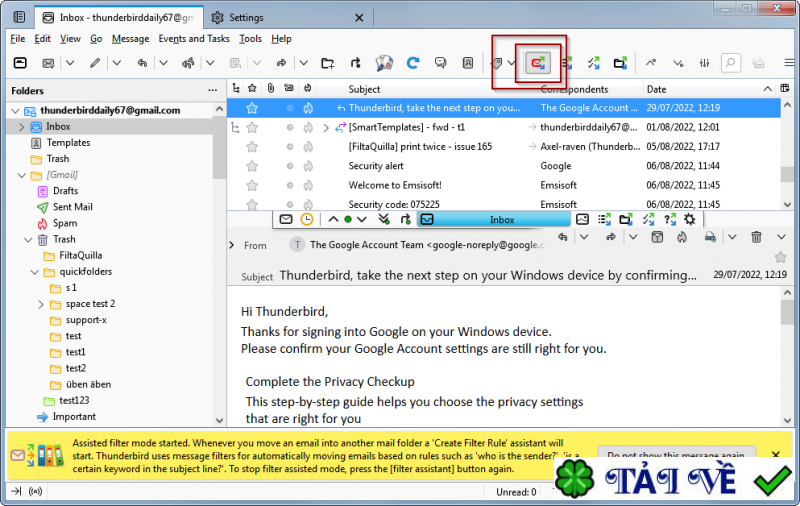The image size is (800, 506).
Task: Open the Get Messages dropdown arrow
Action: [70, 63]
